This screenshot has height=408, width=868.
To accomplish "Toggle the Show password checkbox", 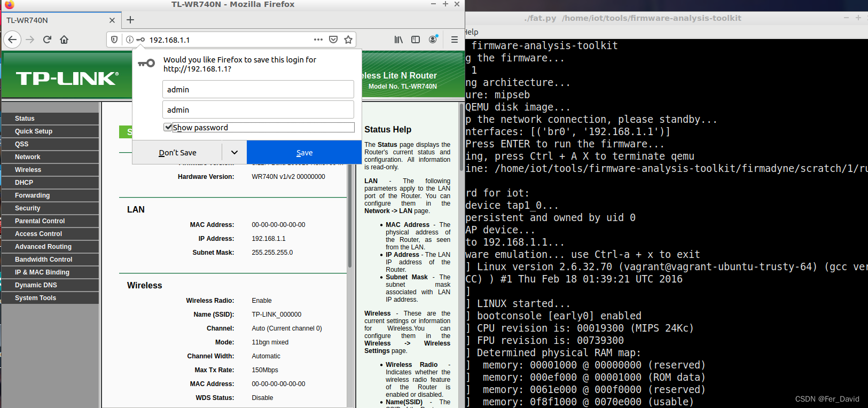I will pyautogui.click(x=168, y=127).
